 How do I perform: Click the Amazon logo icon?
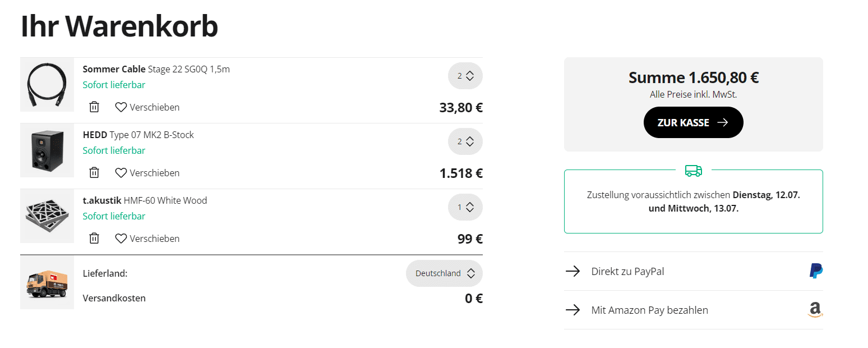click(815, 310)
